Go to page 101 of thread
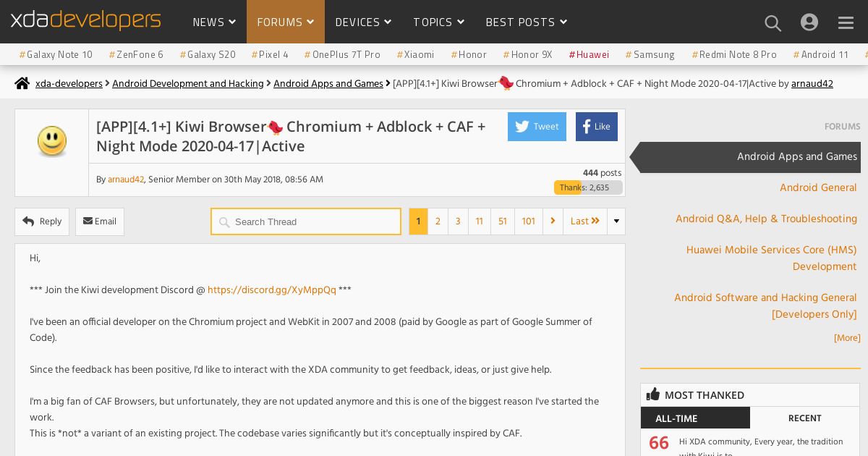Viewport: 868px width, 456px height. pos(529,221)
